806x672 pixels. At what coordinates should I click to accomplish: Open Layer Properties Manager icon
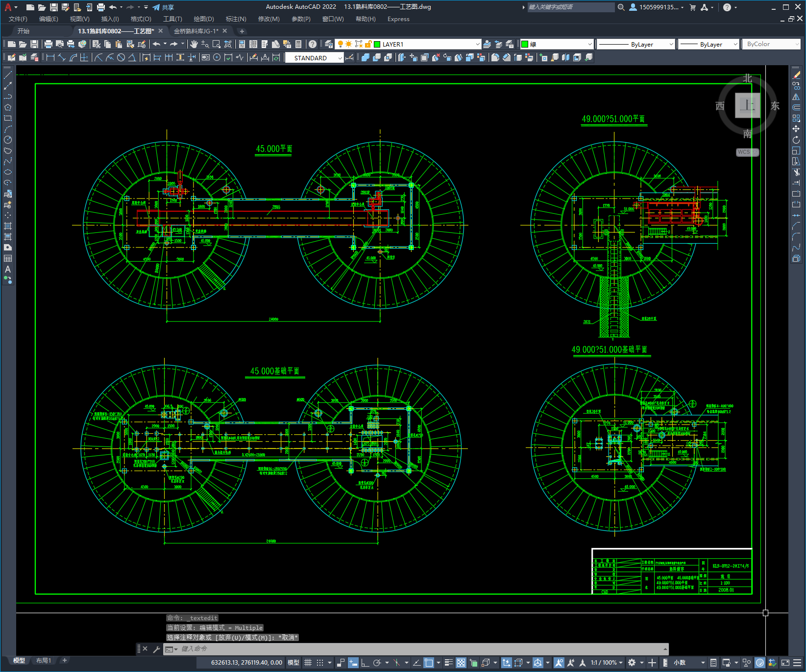pyautogui.click(x=329, y=44)
